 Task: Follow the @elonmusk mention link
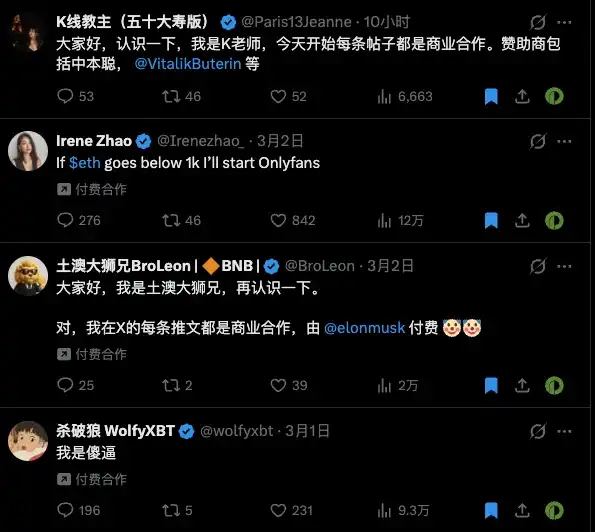tap(365, 328)
